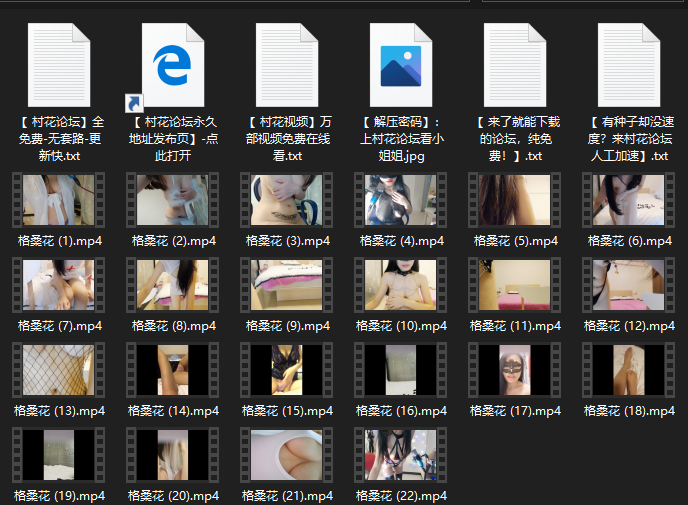The width and height of the screenshot is (688, 505).
Task: Click the 格桑花 (20).mp4 file name label
Action: (173, 495)
